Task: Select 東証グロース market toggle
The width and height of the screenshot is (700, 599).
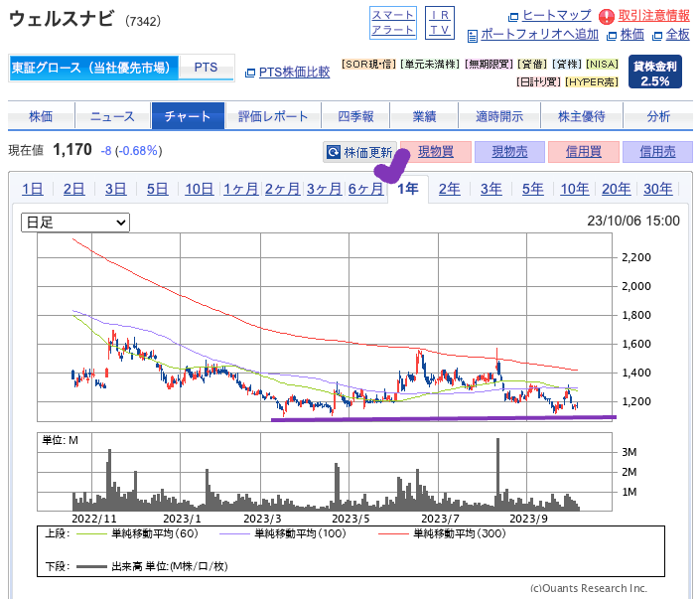Action: pos(93,68)
